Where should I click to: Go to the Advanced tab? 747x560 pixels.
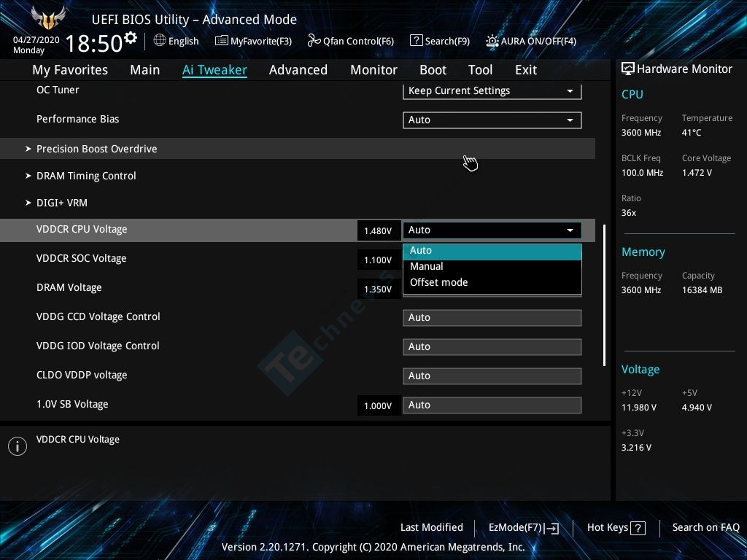[298, 70]
